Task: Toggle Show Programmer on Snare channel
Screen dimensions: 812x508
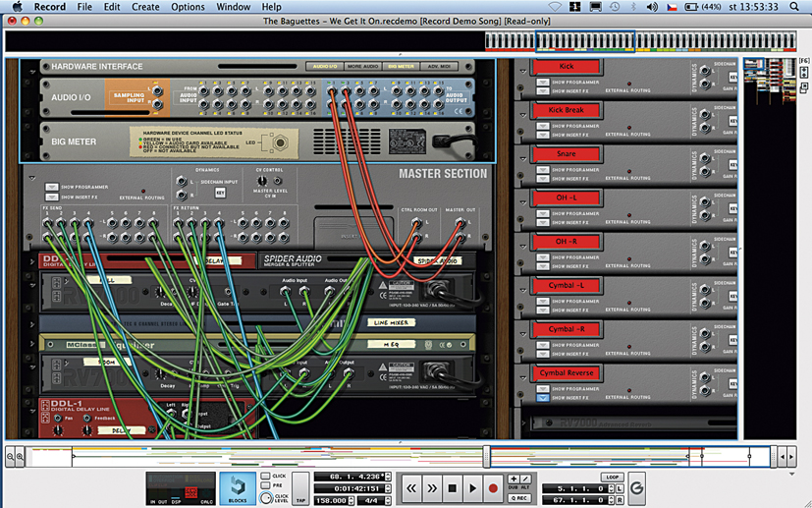Action: tap(543, 170)
